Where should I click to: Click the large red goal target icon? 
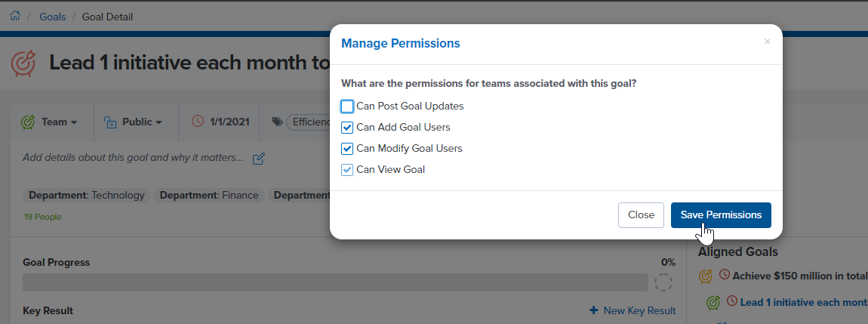point(24,63)
